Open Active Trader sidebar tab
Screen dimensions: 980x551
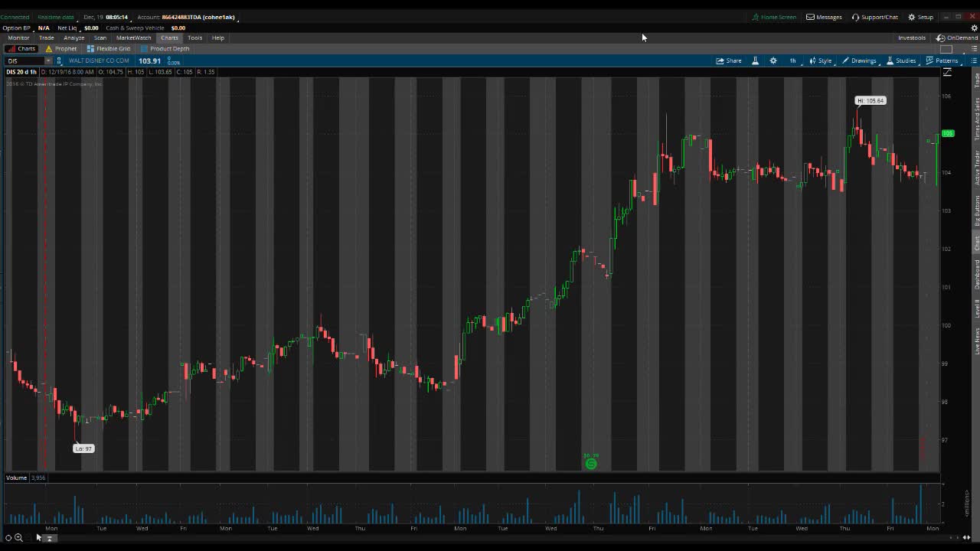click(976, 168)
